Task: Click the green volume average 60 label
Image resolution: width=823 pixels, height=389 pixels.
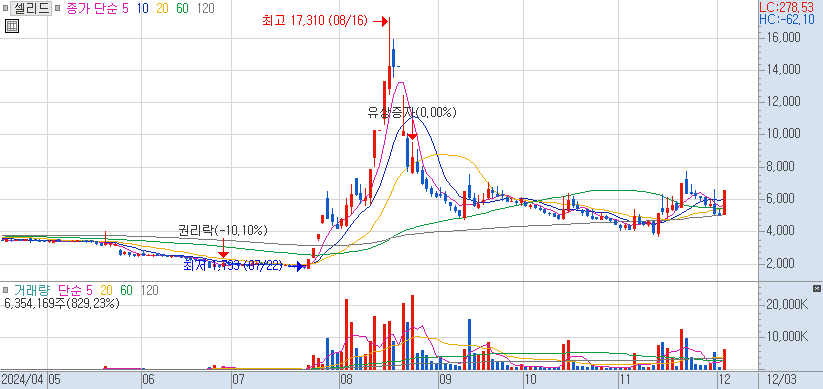Action: click(126, 290)
